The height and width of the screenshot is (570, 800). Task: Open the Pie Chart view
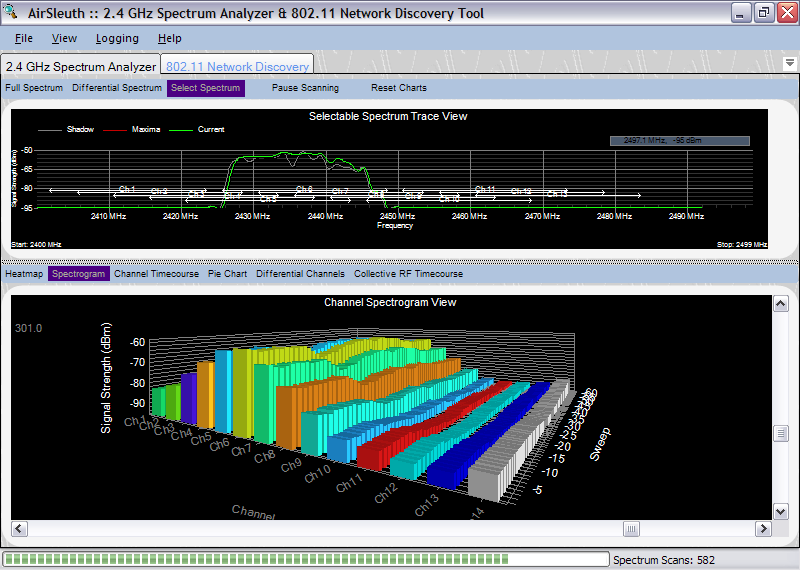point(227,274)
